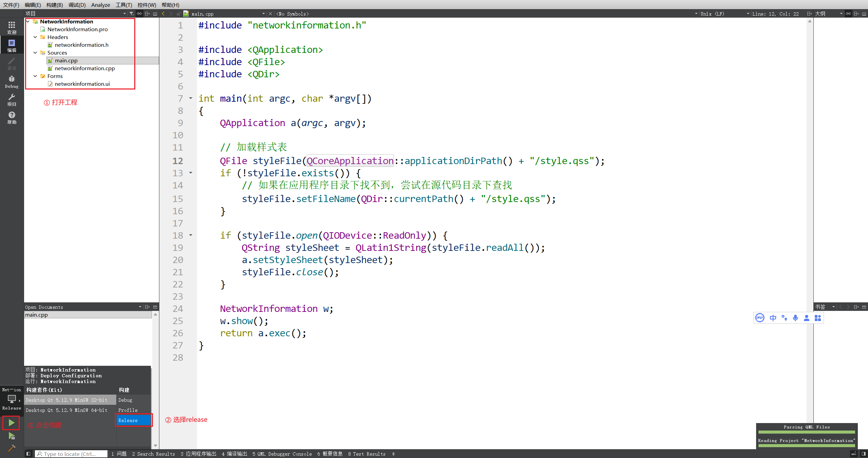Collapse the Sources folder in project tree
Screen dimensions: 868x458
35,53
